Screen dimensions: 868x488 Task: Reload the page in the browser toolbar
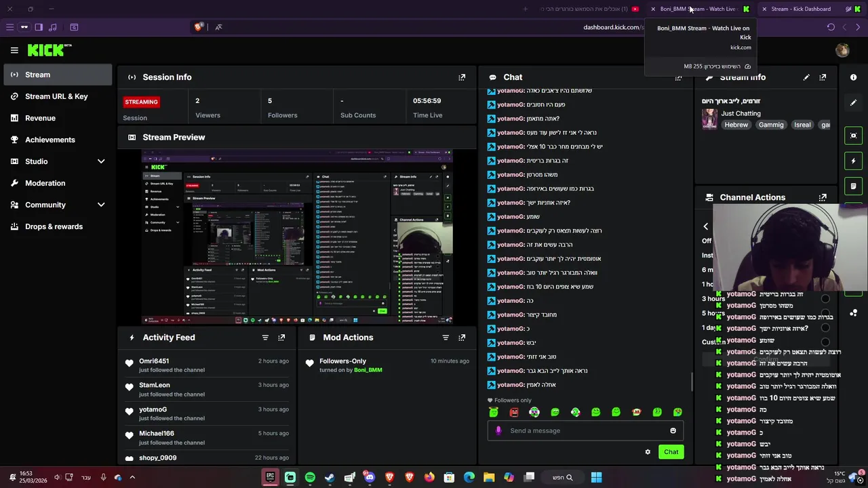point(831,27)
